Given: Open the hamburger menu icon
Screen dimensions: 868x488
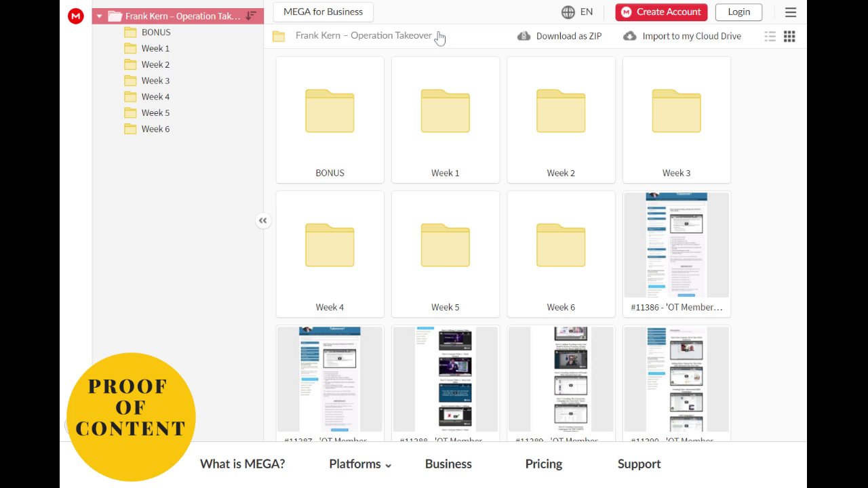Looking at the screenshot, I should 791,12.
